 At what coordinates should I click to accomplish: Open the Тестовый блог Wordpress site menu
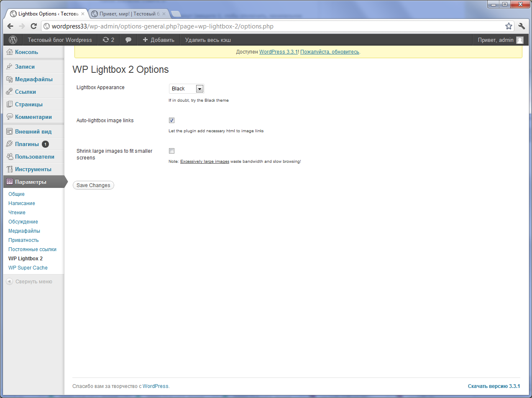pyautogui.click(x=60, y=40)
